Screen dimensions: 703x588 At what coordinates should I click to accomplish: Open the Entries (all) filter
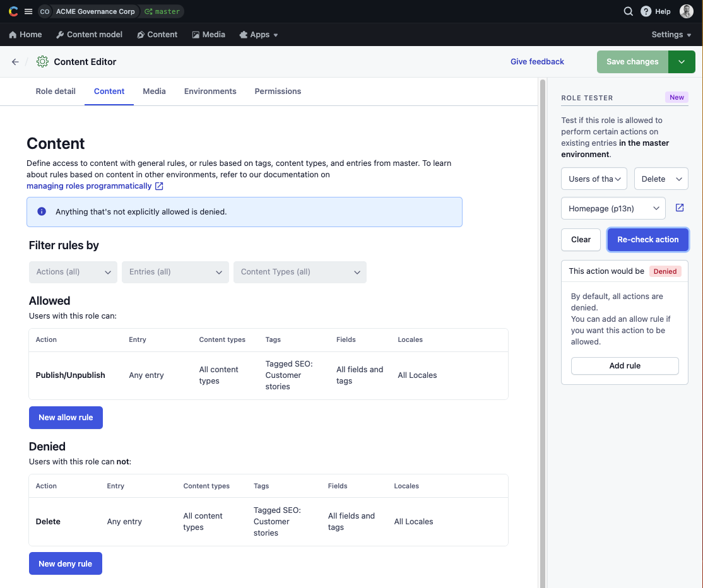pyautogui.click(x=175, y=272)
